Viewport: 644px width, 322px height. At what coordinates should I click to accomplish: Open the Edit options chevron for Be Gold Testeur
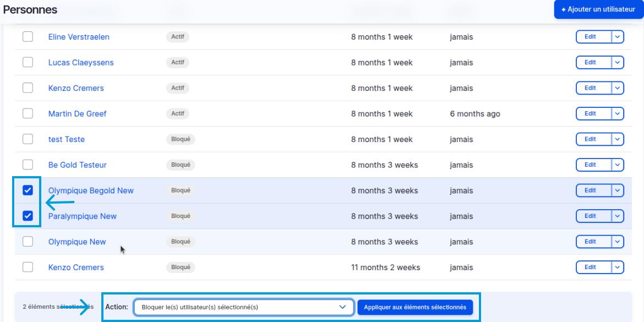tap(617, 165)
